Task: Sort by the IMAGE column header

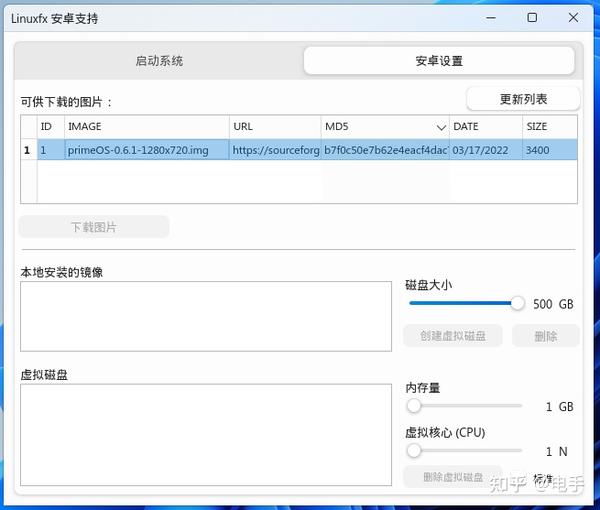Action: tap(147, 127)
